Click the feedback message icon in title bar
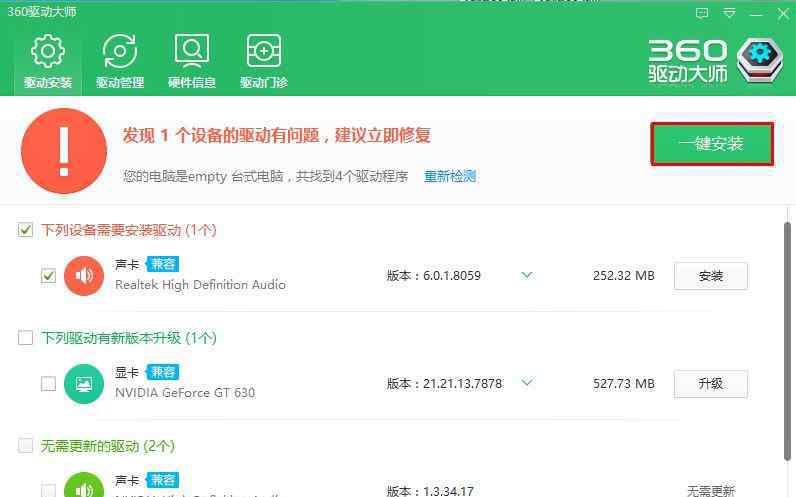796x497 pixels. pos(702,13)
